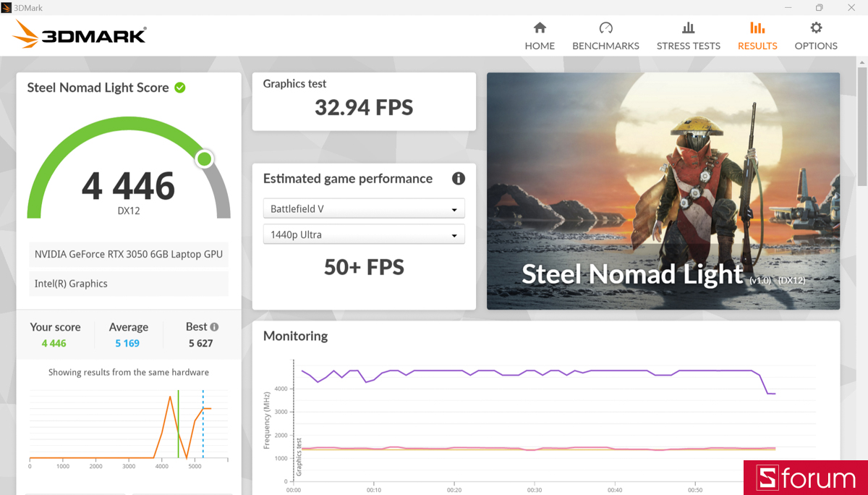Click the Steel Nomad Light artwork image
Image resolution: width=868 pixels, height=495 pixels.
663,190
